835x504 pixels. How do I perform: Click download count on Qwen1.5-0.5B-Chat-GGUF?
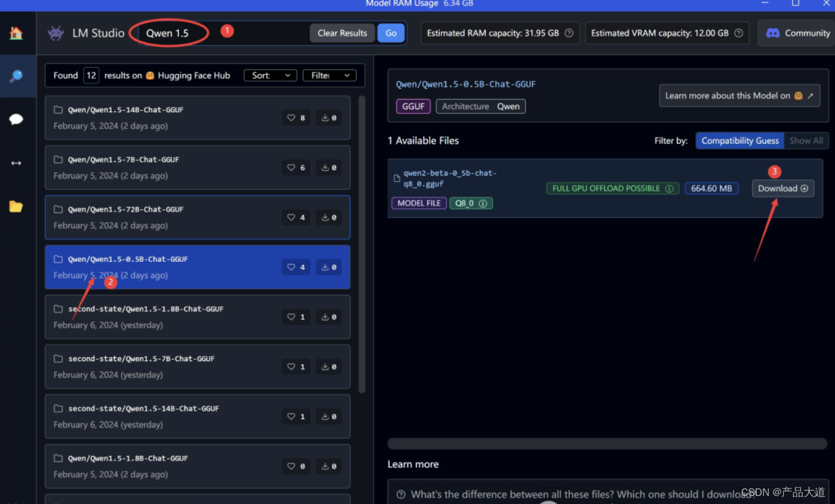pyautogui.click(x=329, y=267)
